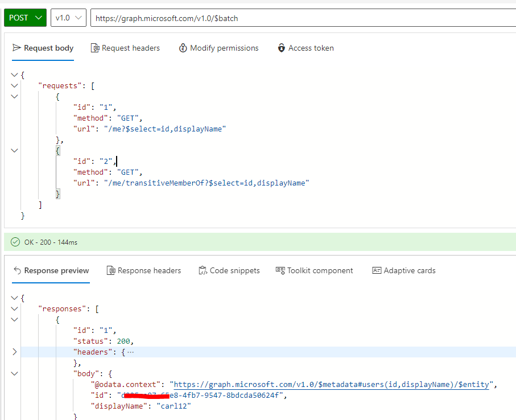Click the Modify permissions key icon

point(183,48)
